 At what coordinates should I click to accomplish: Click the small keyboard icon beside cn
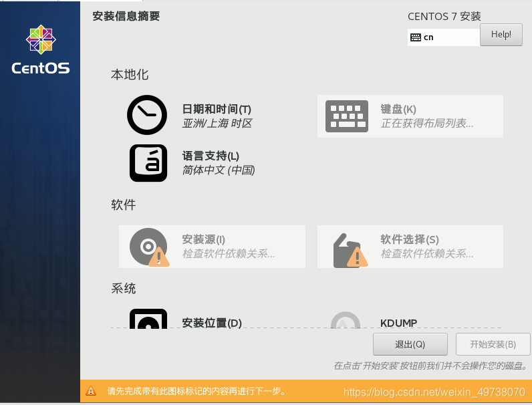[x=416, y=37]
